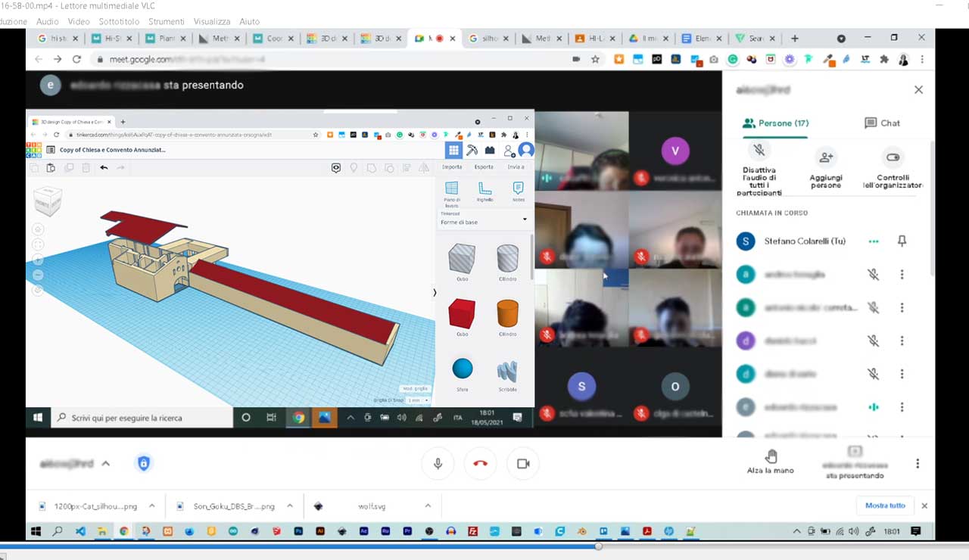
Task: Reload the meet.google.com page
Action: pyautogui.click(x=76, y=59)
